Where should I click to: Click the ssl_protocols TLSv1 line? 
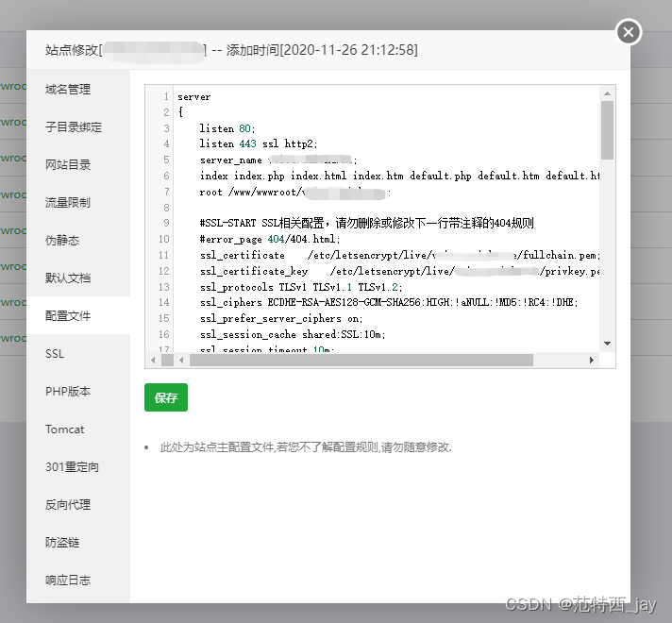(301, 287)
